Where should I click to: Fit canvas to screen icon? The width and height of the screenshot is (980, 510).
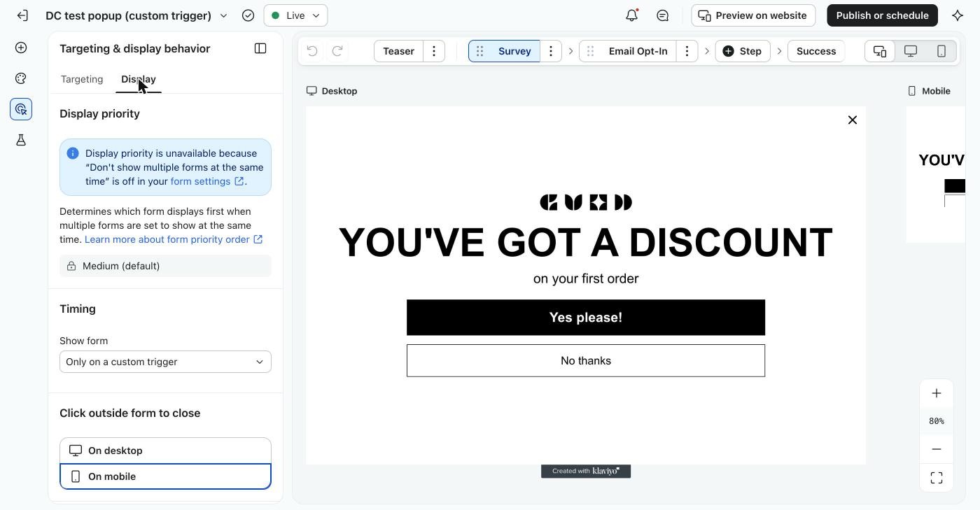[x=937, y=478]
